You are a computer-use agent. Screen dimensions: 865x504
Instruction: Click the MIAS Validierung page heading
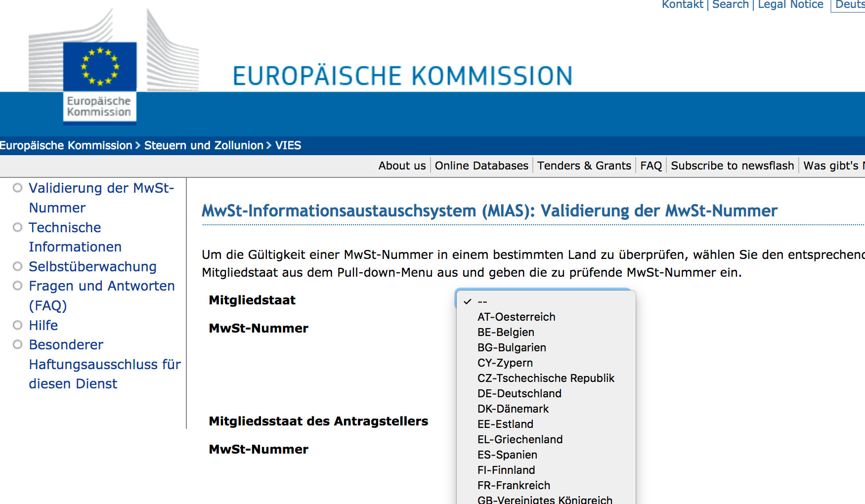point(489,211)
